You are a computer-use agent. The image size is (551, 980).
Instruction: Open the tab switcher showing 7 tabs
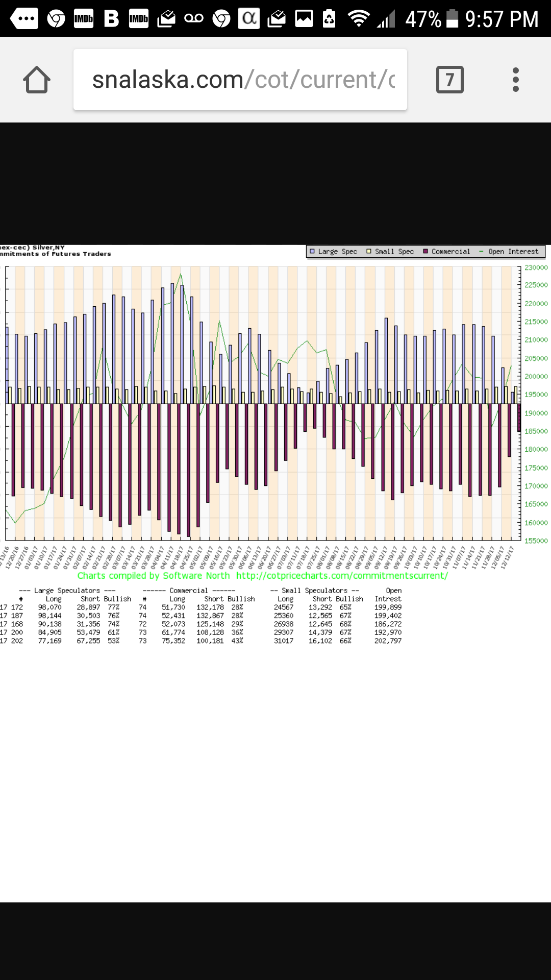tap(449, 80)
